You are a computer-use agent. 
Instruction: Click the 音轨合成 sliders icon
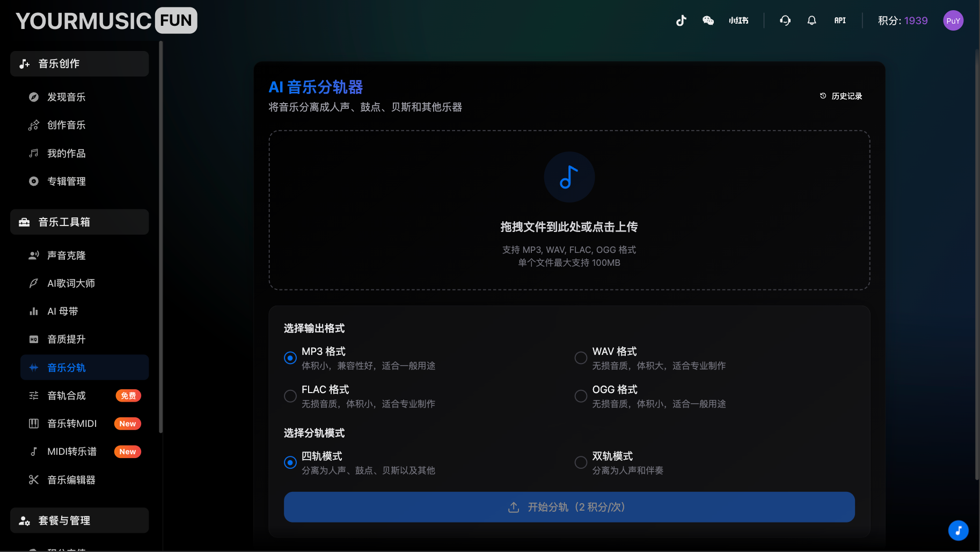tap(34, 396)
